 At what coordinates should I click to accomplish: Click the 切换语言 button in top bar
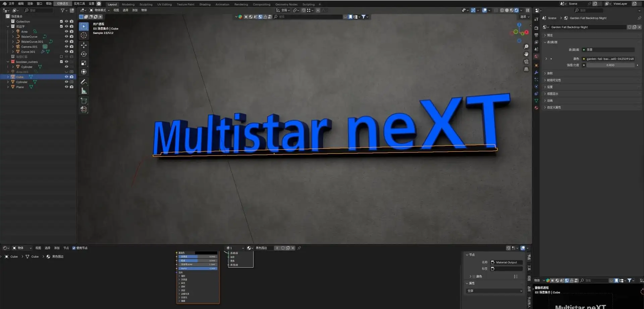tap(62, 4)
